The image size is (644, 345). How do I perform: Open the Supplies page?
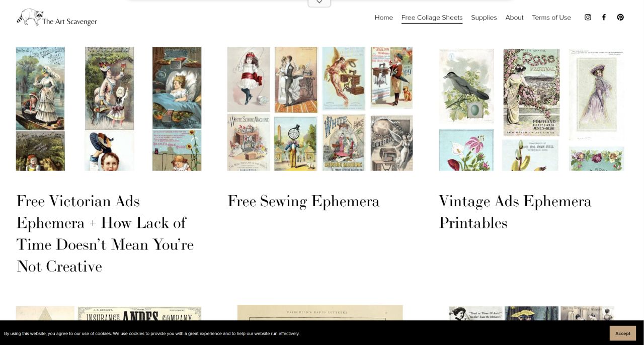(x=484, y=18)
